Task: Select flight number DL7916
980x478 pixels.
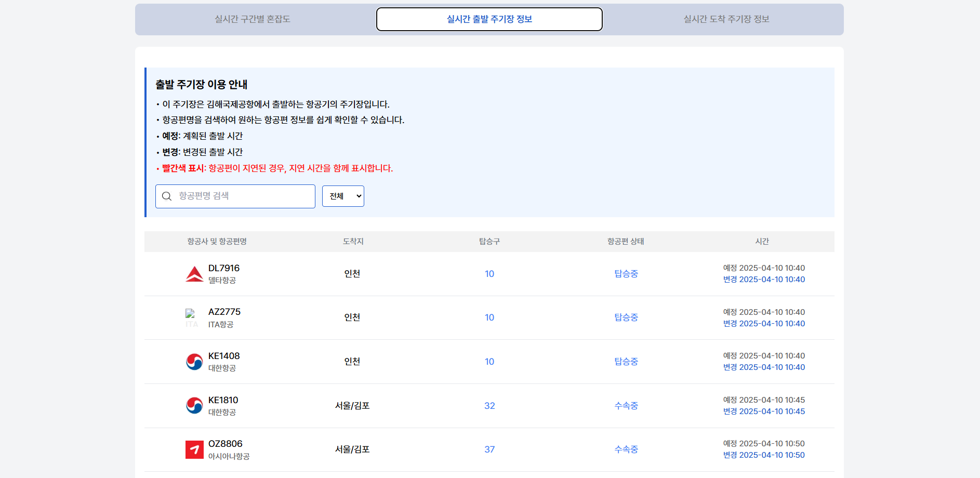Action: 224,268
